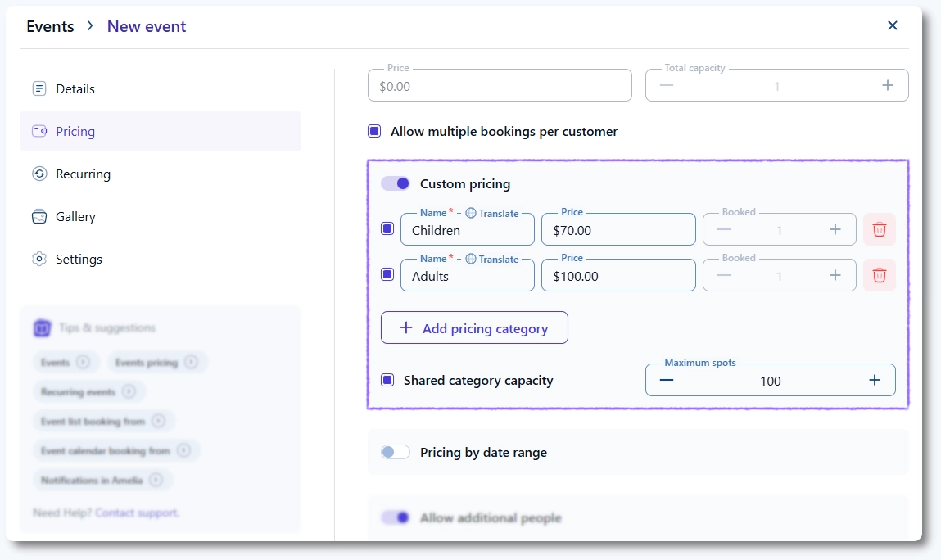This screenshot has width=941, height=560.
Task: Uncheck the Children category checkbox
Action: 387,229
